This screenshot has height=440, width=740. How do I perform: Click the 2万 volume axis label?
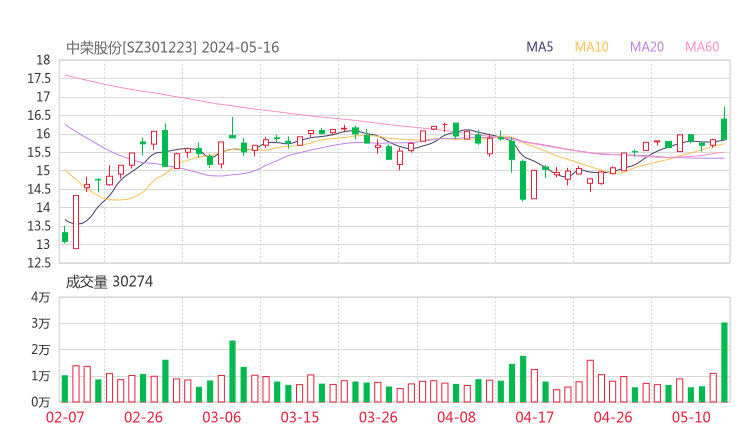click(41, 350)
